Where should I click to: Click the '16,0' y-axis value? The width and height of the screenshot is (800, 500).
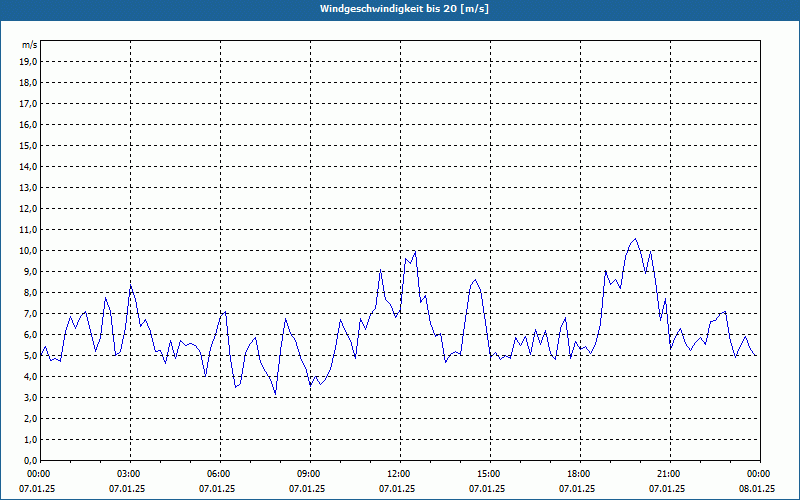point(29,124)
